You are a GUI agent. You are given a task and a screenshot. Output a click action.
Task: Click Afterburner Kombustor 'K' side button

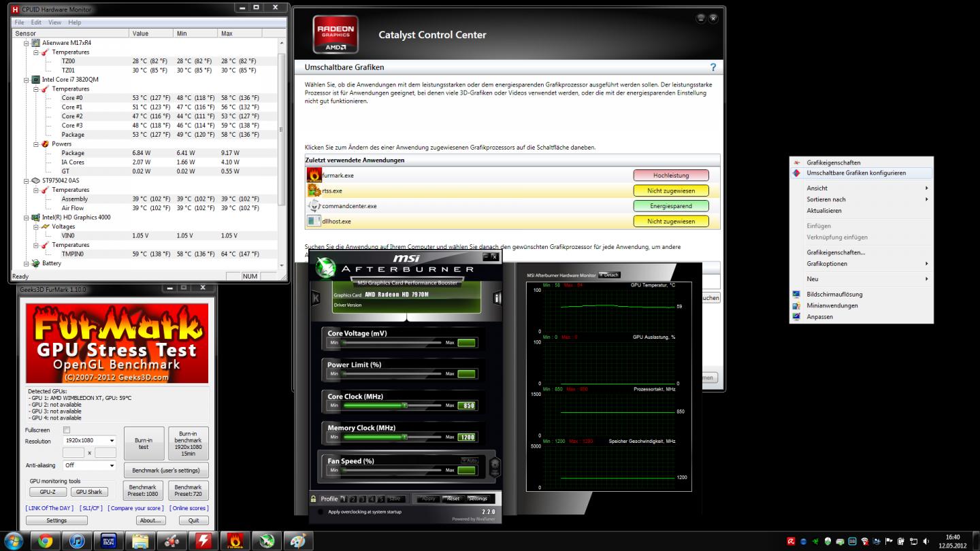point(316,298)
